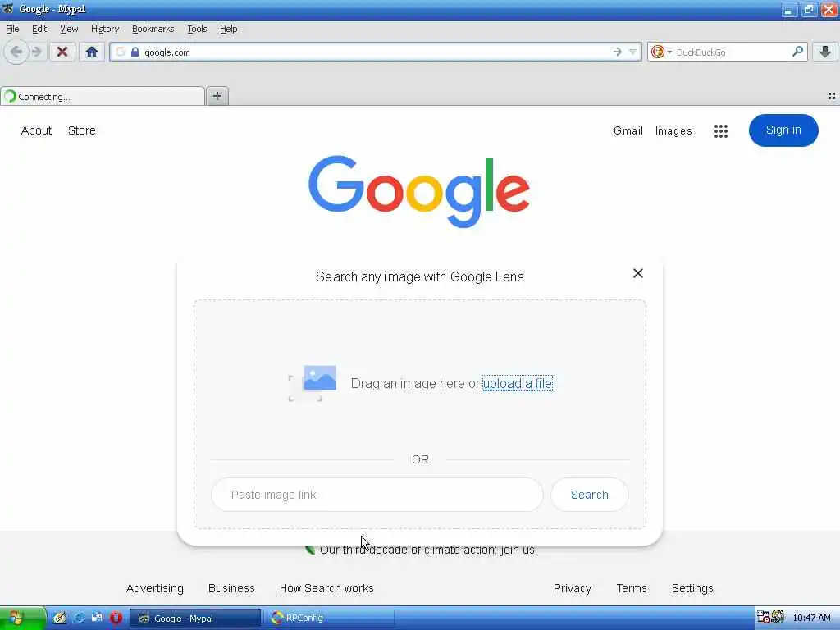
Task: Launch the Opera quick launch icon
Action: pos(116,619)
